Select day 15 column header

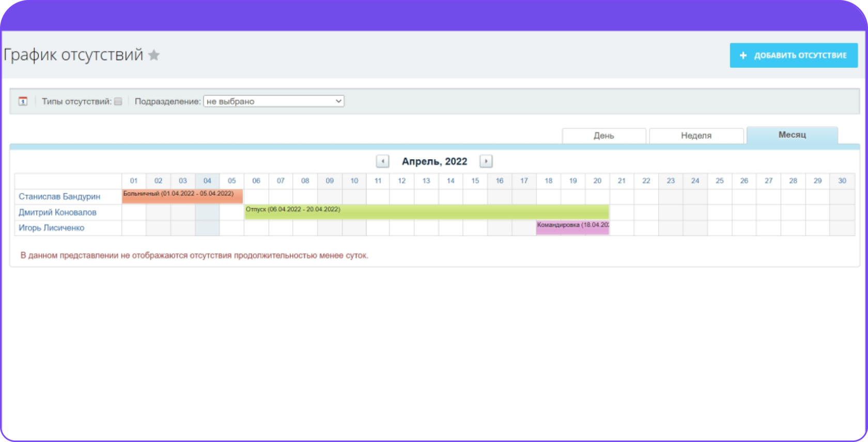pos(475,181)
